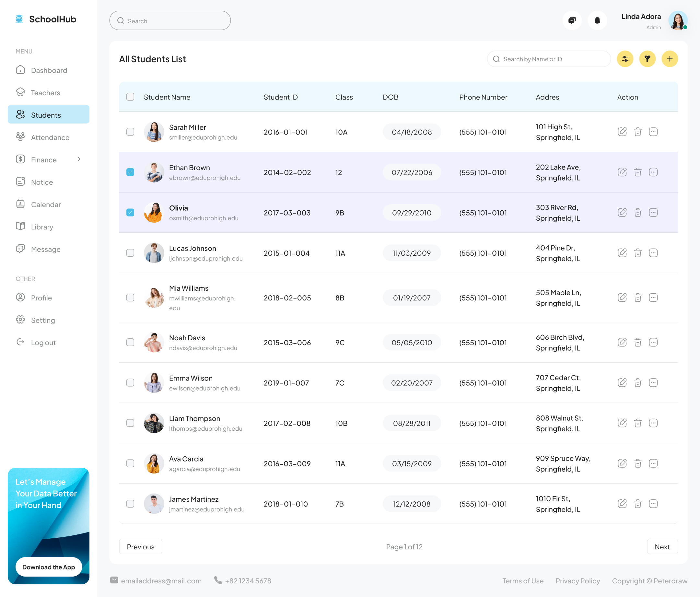Open the Attendance section

point(50,137)
